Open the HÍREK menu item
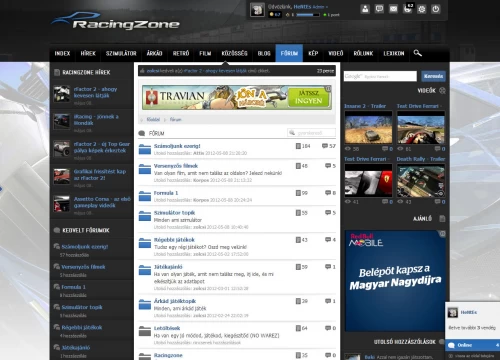Screen dimensions: 500x360 88,53
